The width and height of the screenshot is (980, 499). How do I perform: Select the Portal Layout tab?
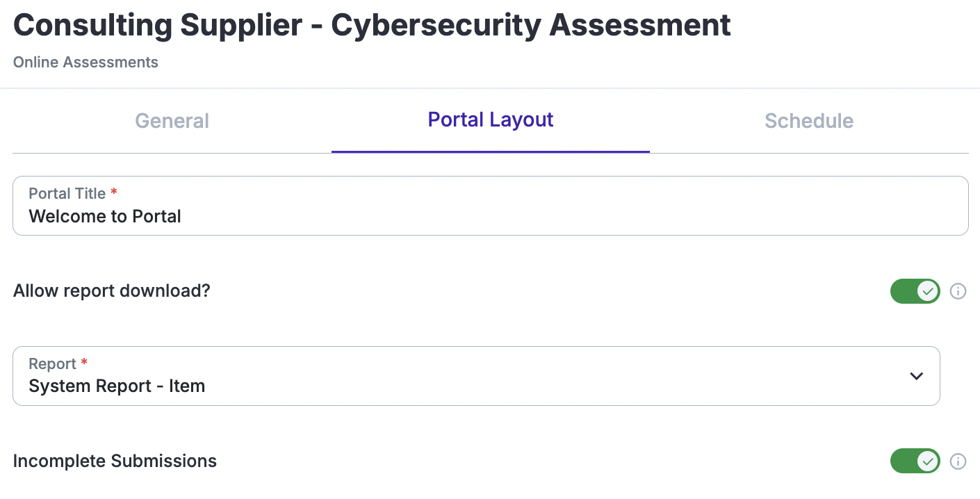(490, 120)
